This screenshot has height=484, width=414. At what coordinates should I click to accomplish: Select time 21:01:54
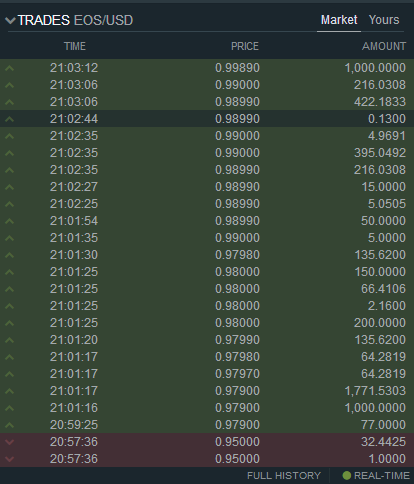click(74, 221)
